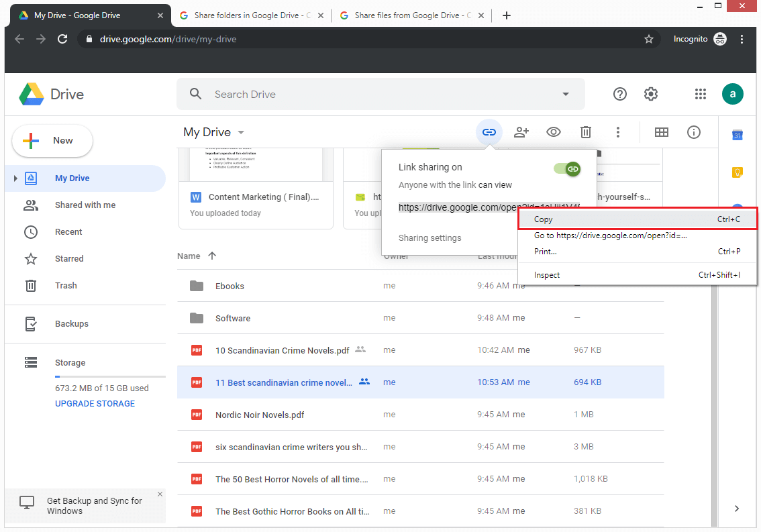Click the New button
The height and width of the screenshot is (532, 761).
(52, 141)
